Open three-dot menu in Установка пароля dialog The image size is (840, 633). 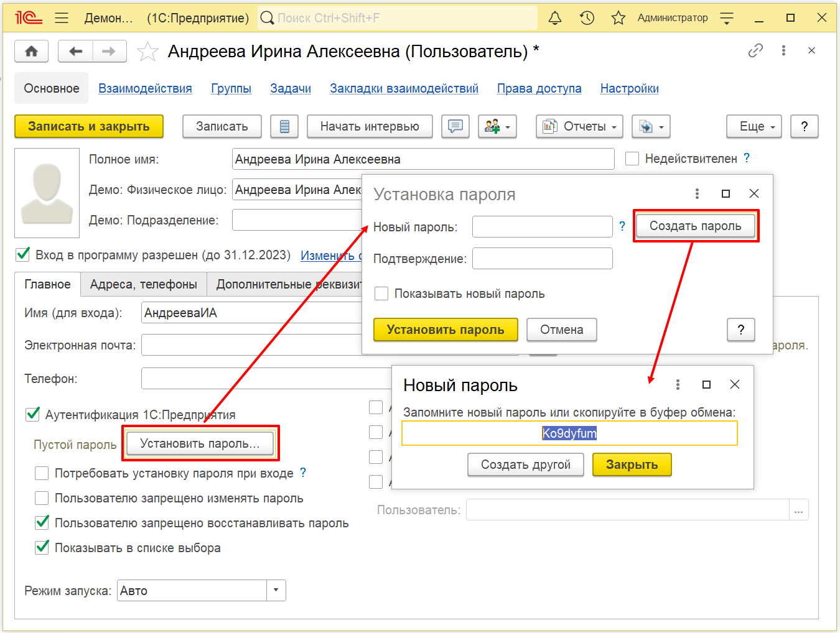coord(697,193)
